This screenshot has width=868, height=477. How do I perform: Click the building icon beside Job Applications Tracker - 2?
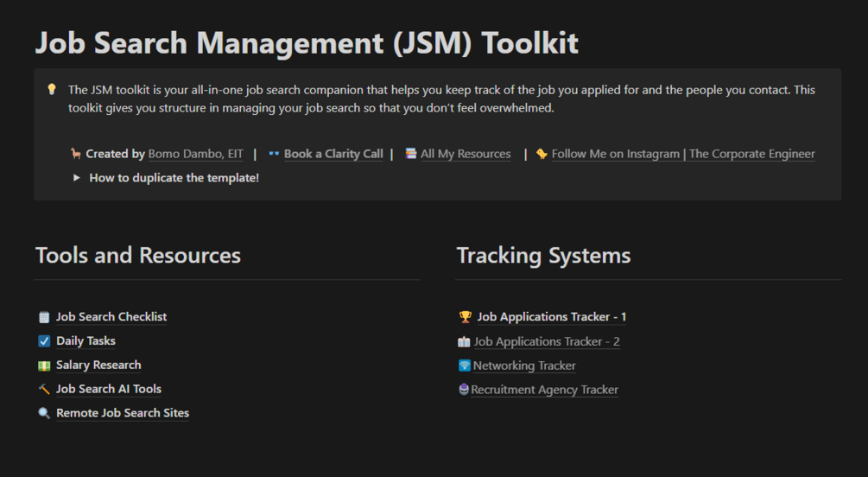pos(465,342)
